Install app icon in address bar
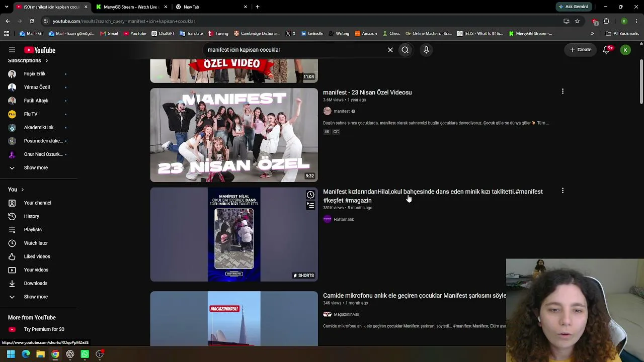This screenshot has width=644, height=362. pyautogui.click(x=567, y=21)
